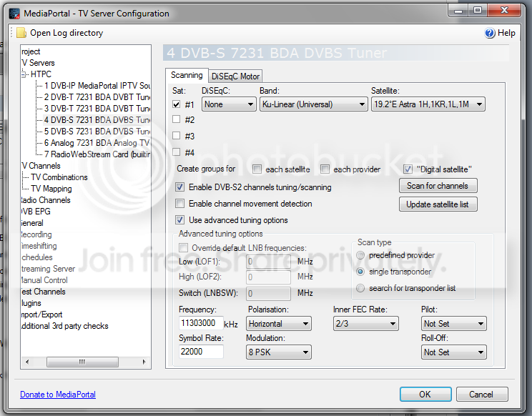Select 7 RadioWebStream Card tree item
The width and height of the screenshot is (532, 416).
(97, 154)
